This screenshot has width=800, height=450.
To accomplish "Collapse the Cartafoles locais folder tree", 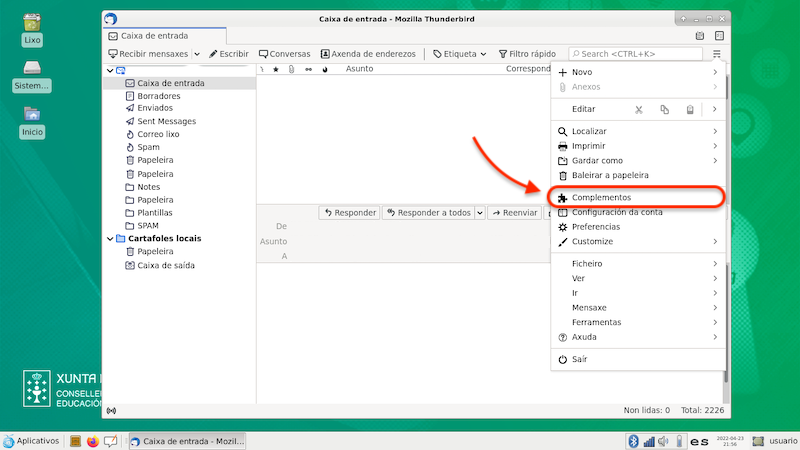I will pos(110,239).
